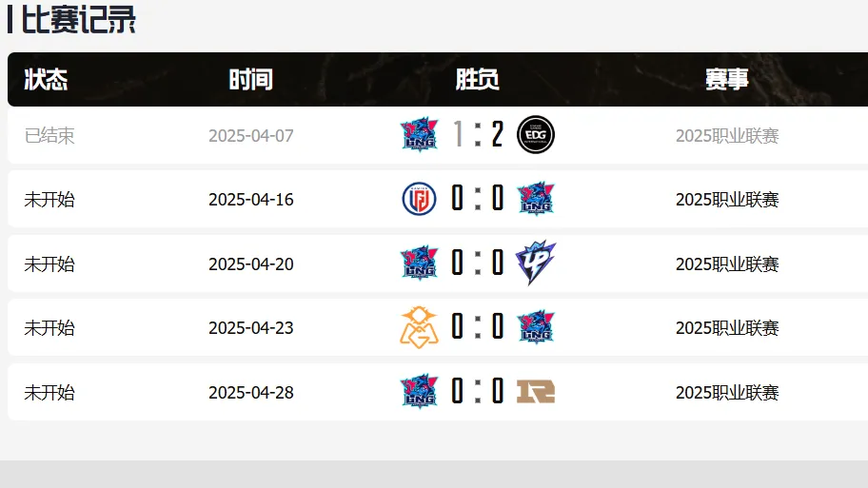Click 未开始 status in the 2025-04-16 row

coord(49,200)
